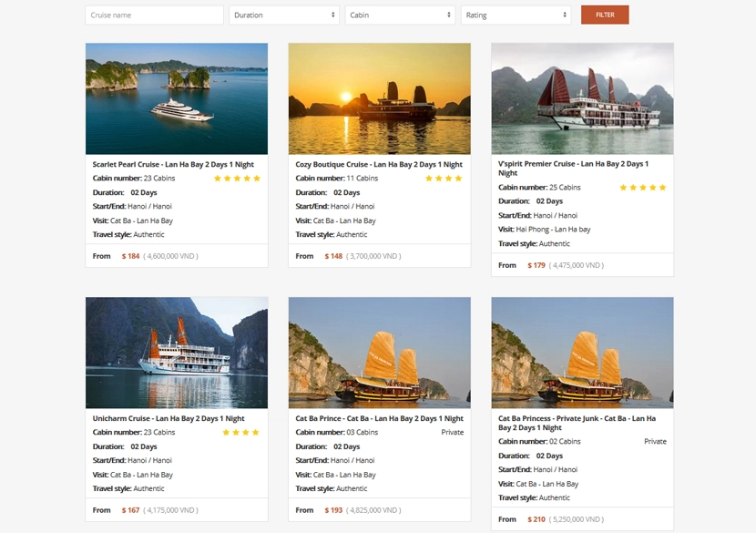The width and height of the screenshot is (756, 533).
Task: Open Cat Ba Princess Private Junk title
Action: [577, 423]
